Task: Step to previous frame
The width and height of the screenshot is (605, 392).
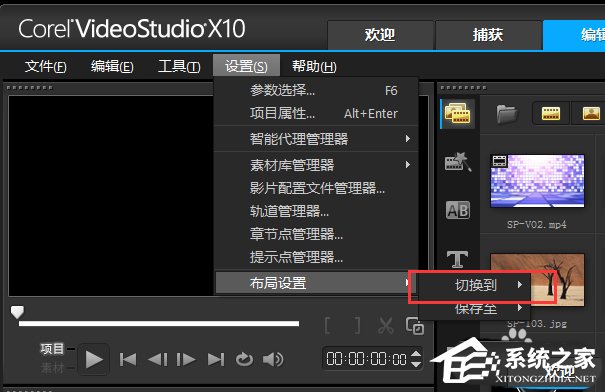Action: (157, 360)
